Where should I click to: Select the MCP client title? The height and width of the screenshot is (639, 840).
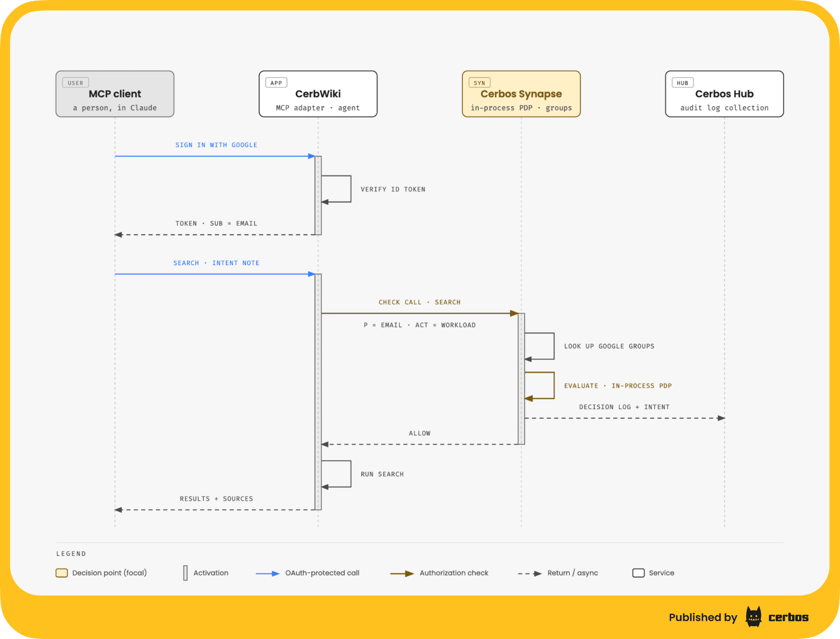click(115, 94)
